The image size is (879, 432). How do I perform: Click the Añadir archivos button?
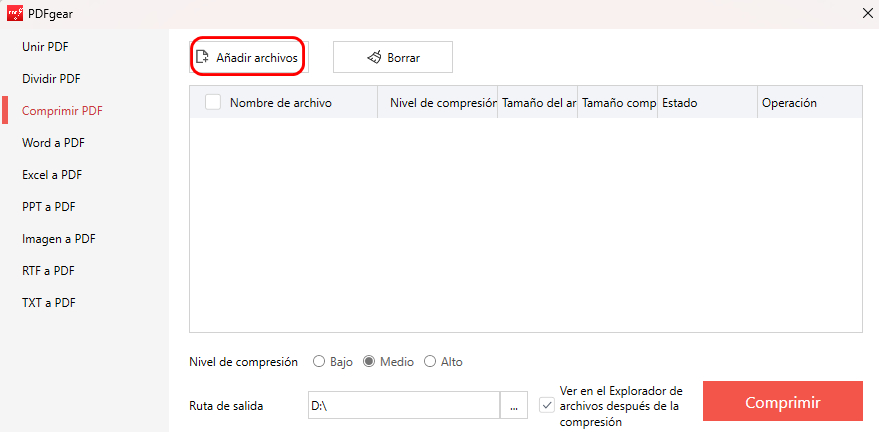pyautogui.click(x=248, y=57)
